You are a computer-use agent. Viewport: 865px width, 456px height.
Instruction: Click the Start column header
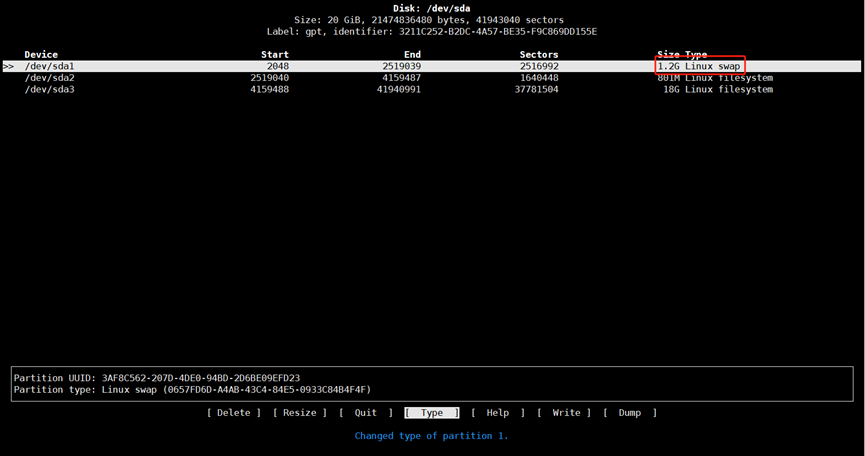274,55
